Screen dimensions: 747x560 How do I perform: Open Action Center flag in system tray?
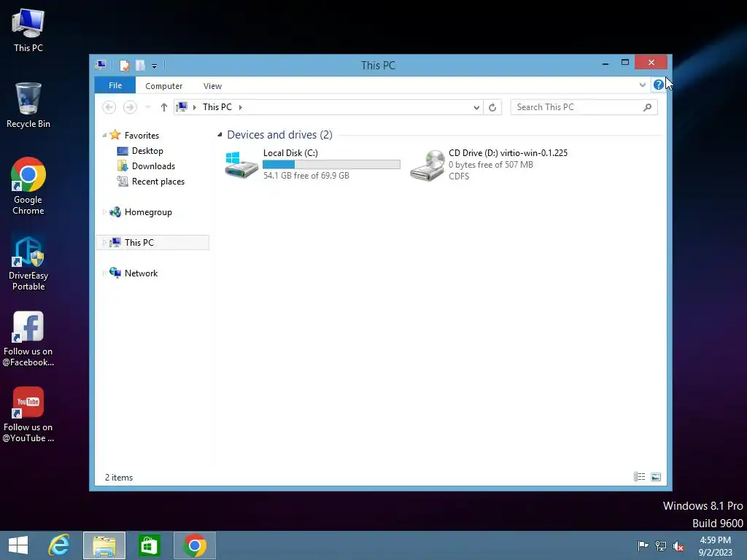(643, 545)
